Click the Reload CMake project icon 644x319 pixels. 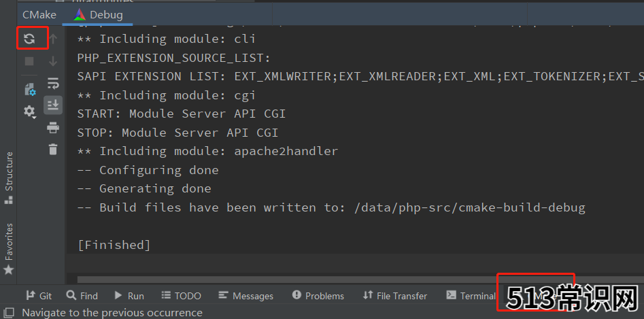(29, 39)
